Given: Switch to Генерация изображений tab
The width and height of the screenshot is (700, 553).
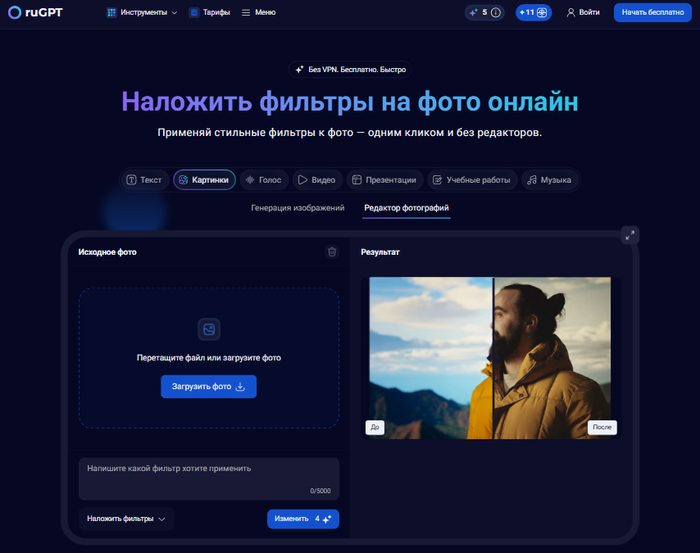Looking at the screenshot, I should [297, 208].
